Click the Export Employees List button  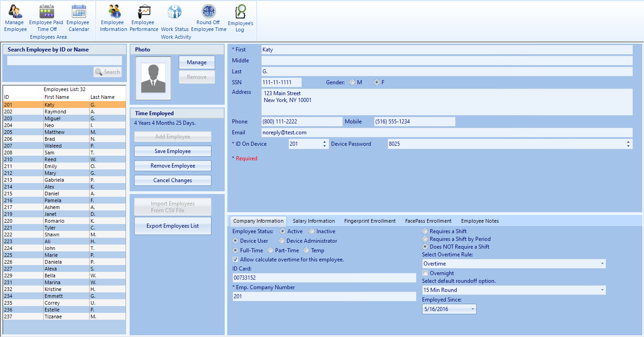click(173, 226)
